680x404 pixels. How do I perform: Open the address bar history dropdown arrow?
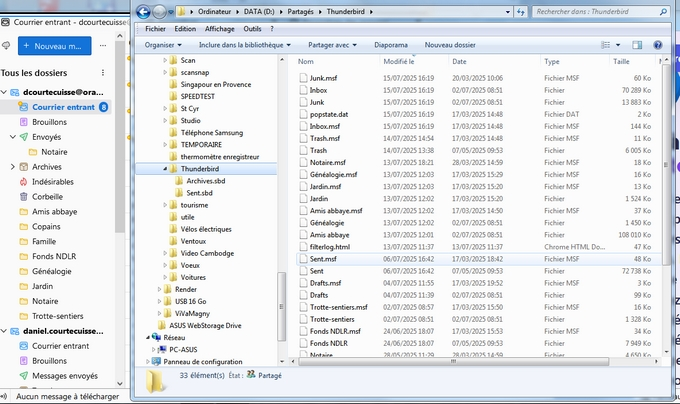point(508,12)
